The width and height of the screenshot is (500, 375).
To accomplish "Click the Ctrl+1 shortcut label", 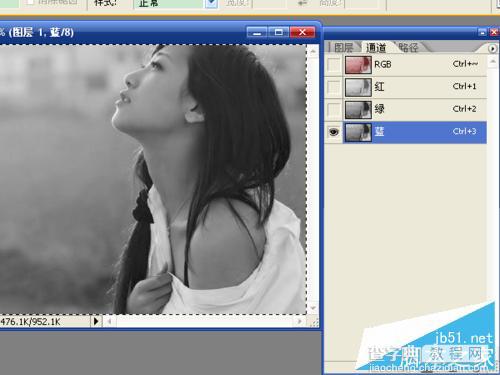I will point(464,86).
